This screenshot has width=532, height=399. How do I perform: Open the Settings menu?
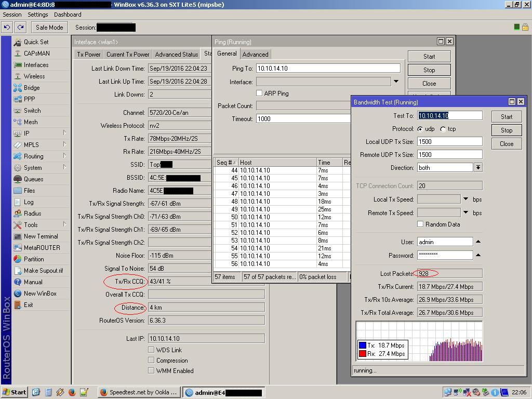coord(37,15)
